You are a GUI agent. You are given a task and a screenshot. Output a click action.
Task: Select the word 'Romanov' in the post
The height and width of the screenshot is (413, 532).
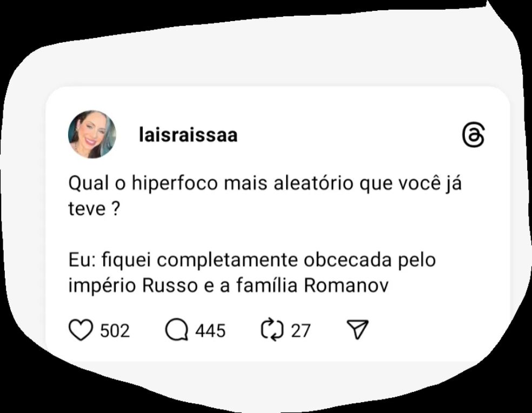(x=346, y=286)
